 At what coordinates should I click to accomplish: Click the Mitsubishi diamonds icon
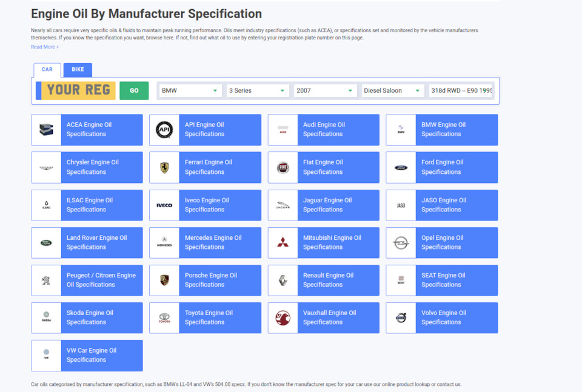pos(283,242)
